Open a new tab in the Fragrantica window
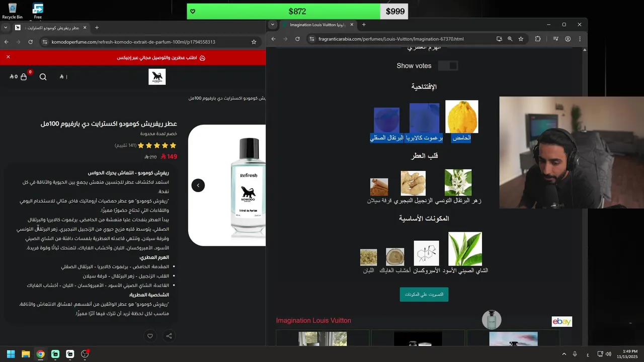 [364, 25]
